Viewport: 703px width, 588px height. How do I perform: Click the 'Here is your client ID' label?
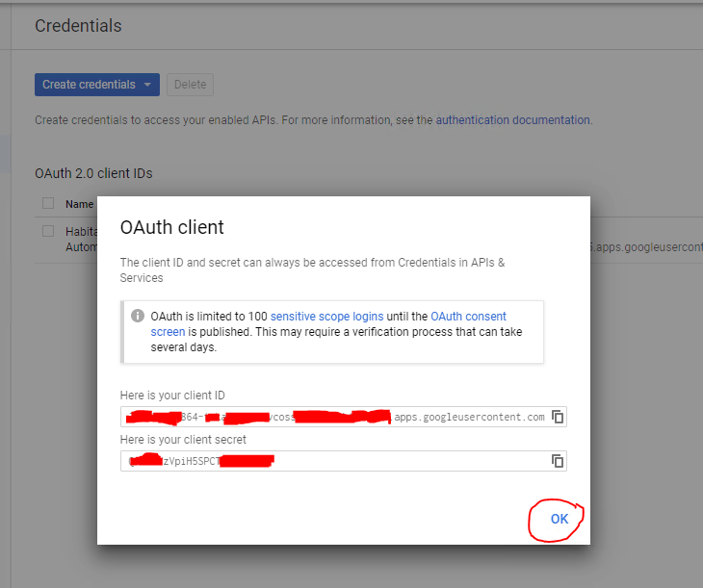pos(172,396)
